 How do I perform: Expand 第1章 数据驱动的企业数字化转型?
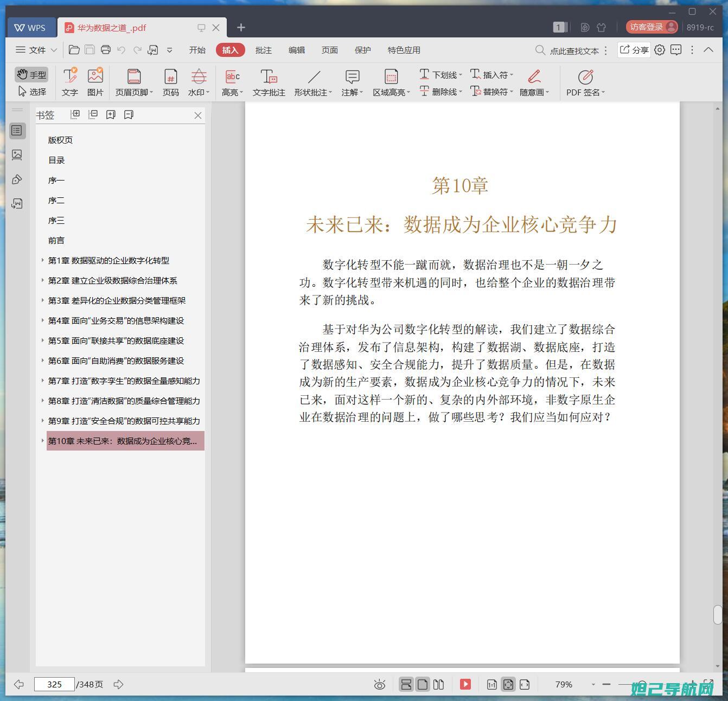(43, 260)
